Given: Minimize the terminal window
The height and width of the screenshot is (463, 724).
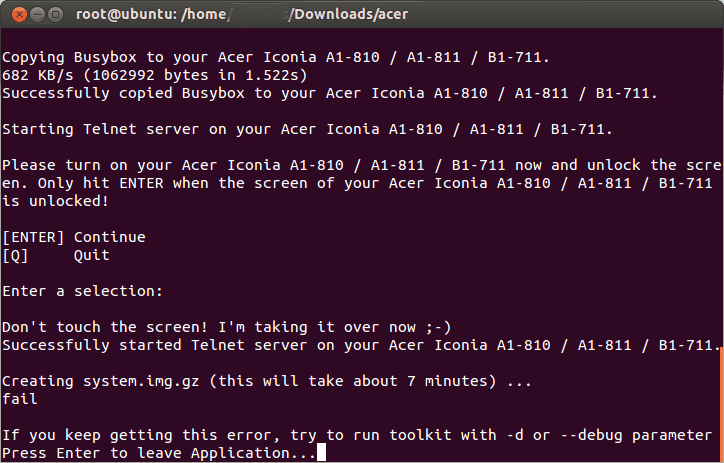Looking at the screenshot, I should tap(37, 15).
